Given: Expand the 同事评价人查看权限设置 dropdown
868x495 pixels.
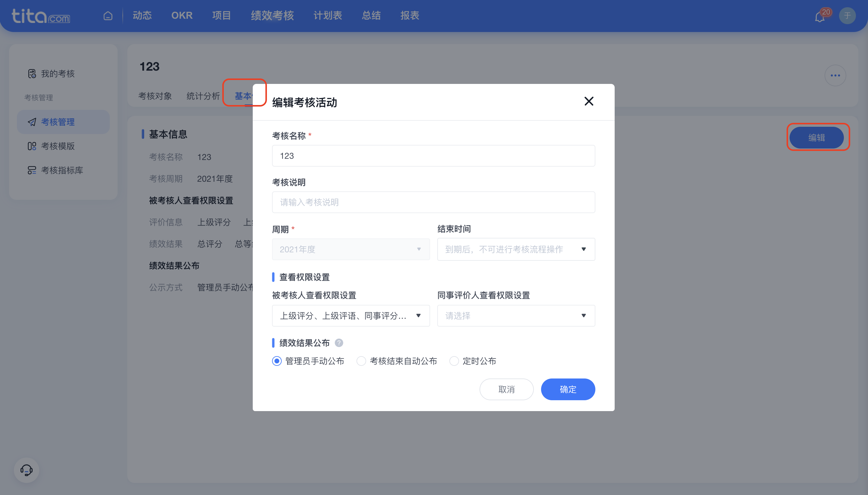Looking at the screenshot, I should [x=516, y=316].
